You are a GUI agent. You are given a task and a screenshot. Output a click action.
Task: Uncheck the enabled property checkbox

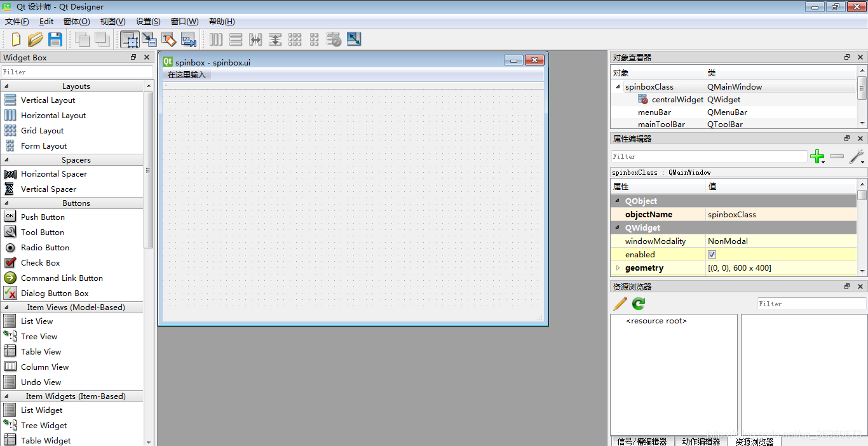tap(712, 254)
